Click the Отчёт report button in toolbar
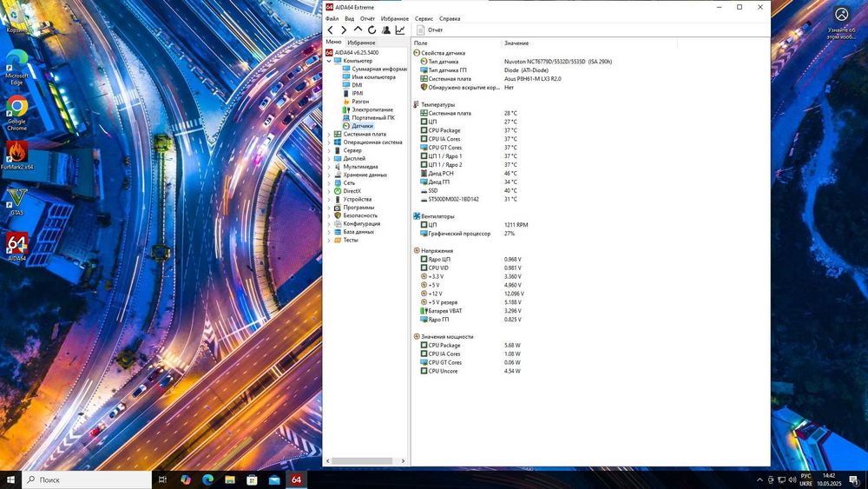 coord(430,30)
